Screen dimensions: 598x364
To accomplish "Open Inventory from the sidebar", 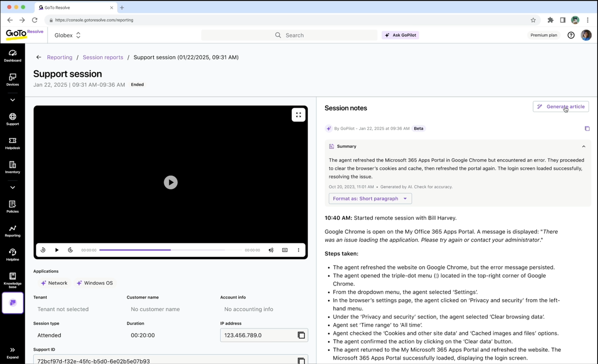I will pos(13,168).
